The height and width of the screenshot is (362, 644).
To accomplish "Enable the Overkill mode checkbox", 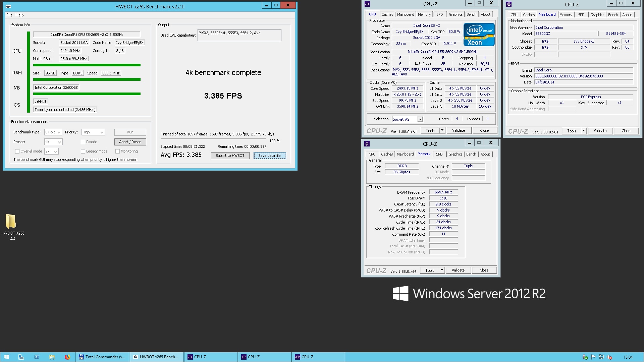I will (x=17, y=151).
